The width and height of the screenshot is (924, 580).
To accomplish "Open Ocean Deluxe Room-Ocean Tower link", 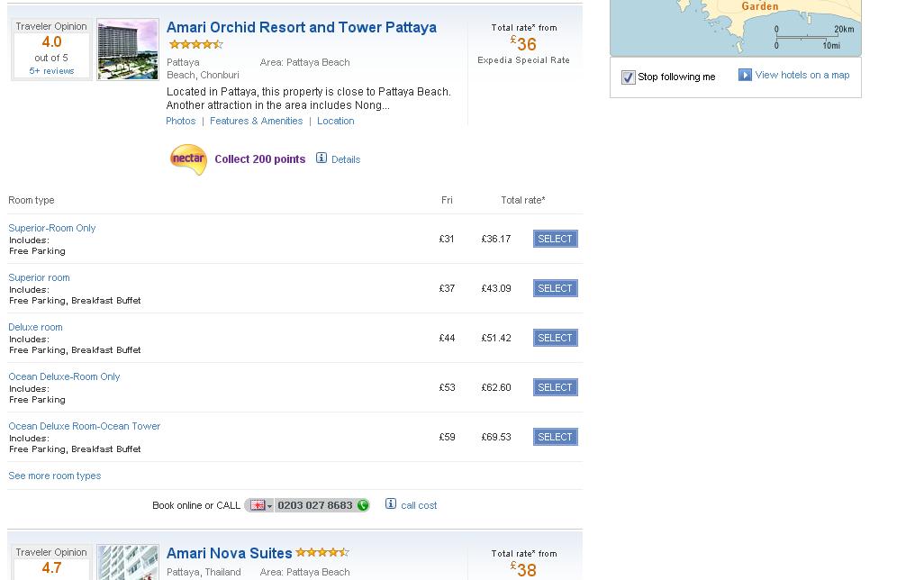I will (85, 426).
